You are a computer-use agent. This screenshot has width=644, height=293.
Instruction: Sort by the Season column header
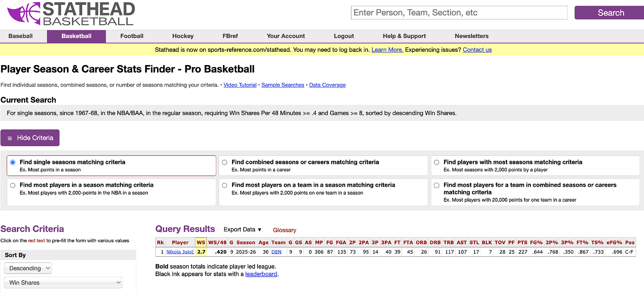click(245, 242)
